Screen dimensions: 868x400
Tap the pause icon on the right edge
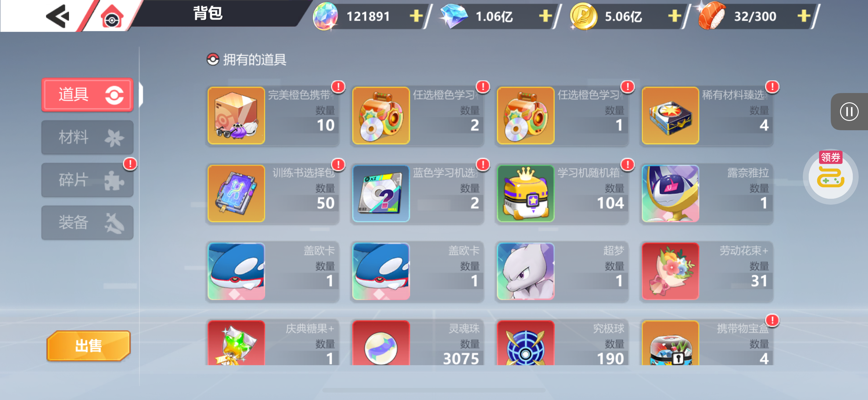click(849, 111)
